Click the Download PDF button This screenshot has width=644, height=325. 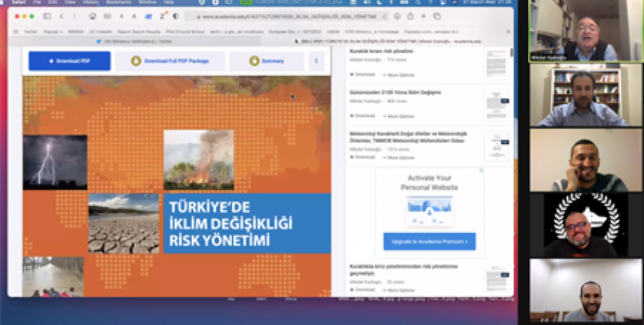70,61
